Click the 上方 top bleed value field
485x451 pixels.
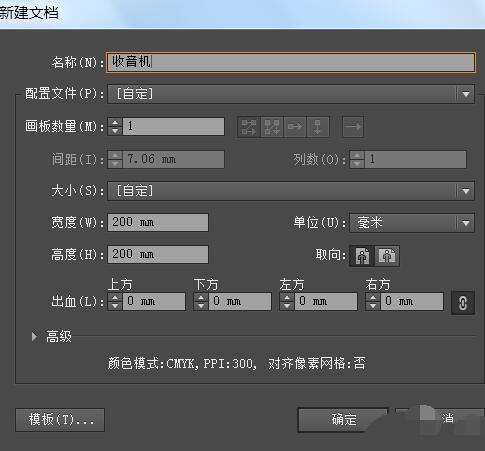pyautogui.click(x=154, y=302)
